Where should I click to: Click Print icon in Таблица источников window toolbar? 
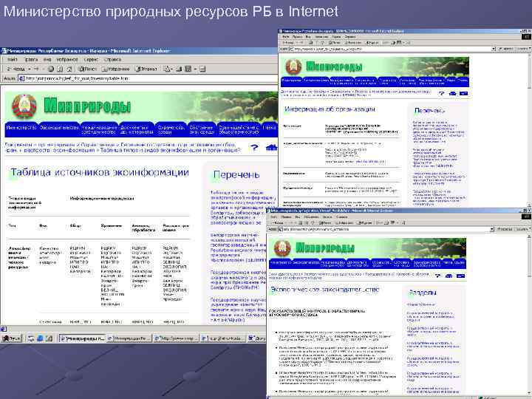click(x=179, y=69)
